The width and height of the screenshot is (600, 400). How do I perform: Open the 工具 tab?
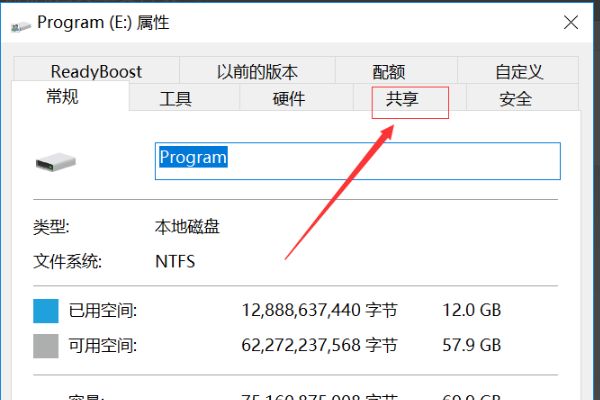pos(184,98)
